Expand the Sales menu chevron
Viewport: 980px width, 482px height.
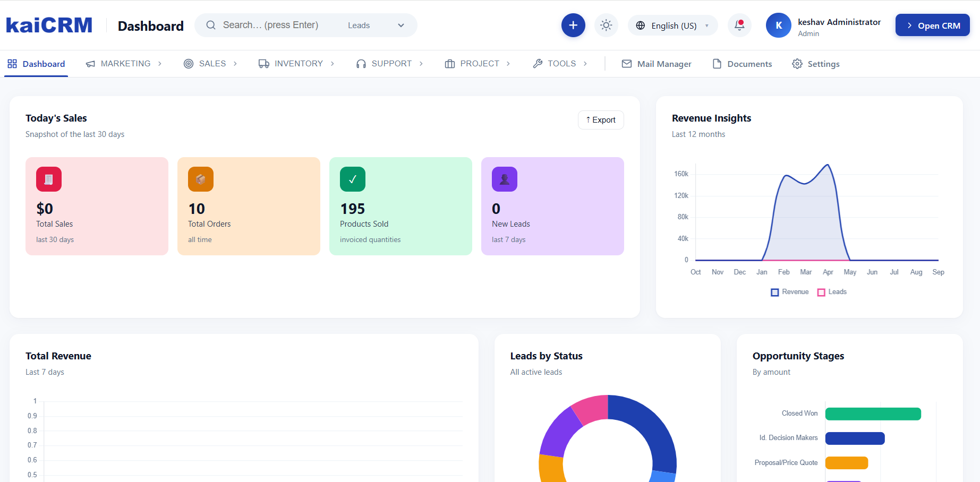pyautogui.click(x=235, y=64)
